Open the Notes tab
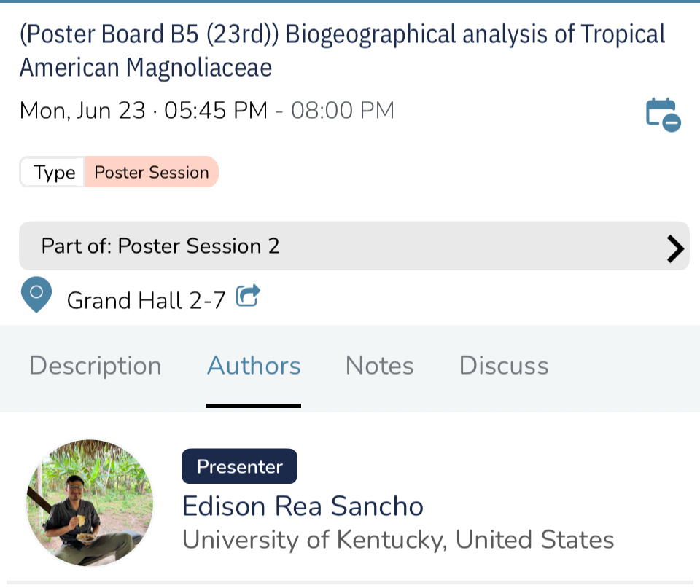The image size is (700, 588). click(379, 366)
